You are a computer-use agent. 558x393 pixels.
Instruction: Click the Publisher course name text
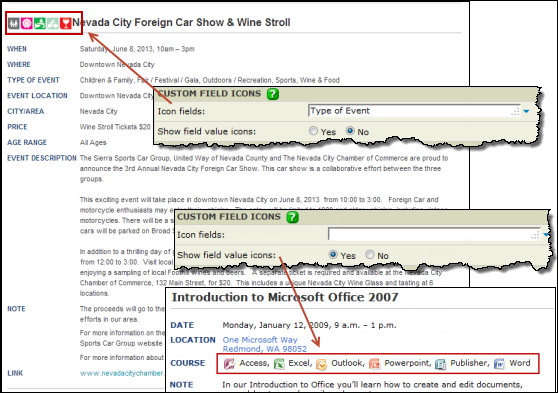[470, 363]
